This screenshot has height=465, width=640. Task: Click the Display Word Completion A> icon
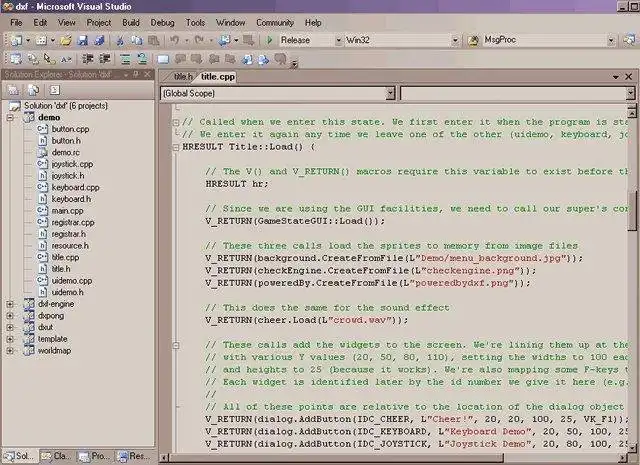(x=66, y=60)
